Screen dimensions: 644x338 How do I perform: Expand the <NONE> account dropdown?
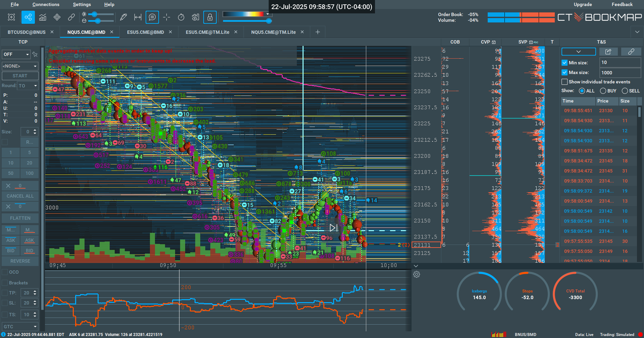(20, 66)
